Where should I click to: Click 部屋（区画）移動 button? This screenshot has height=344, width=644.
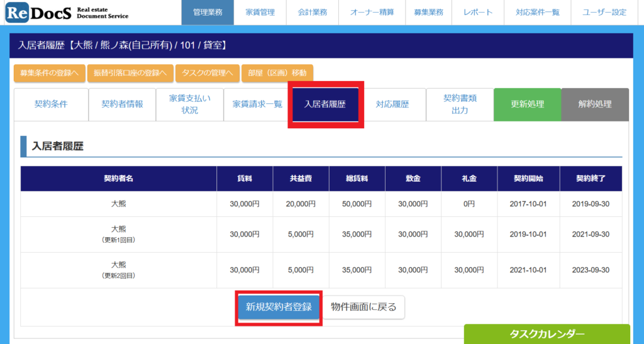pos(277,73)
